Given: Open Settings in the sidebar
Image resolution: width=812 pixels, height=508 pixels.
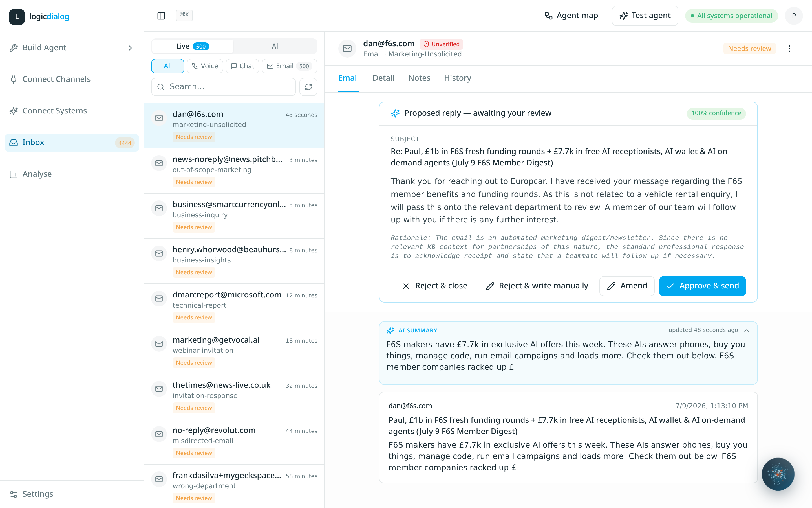Looking at the screenshot, I should pos(71,494).
